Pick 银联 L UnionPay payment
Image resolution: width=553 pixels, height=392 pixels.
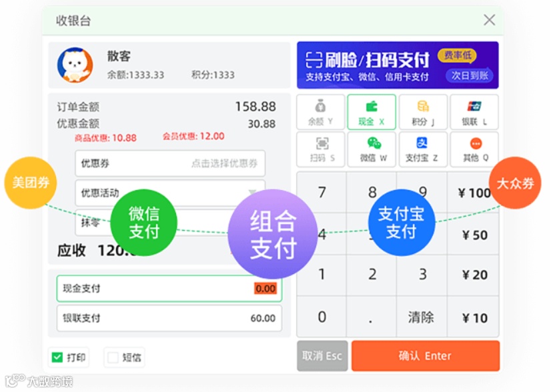[474, 112]
